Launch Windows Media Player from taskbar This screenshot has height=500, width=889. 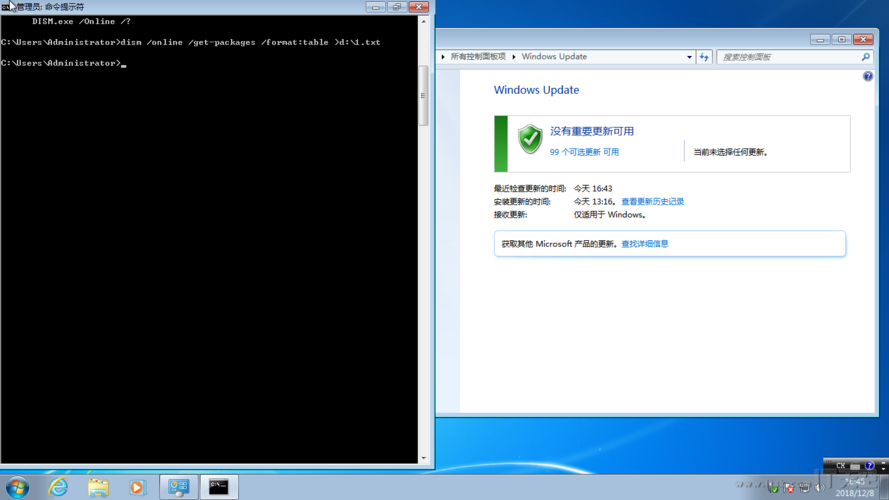pyautogui.click(x=137, y=487)
